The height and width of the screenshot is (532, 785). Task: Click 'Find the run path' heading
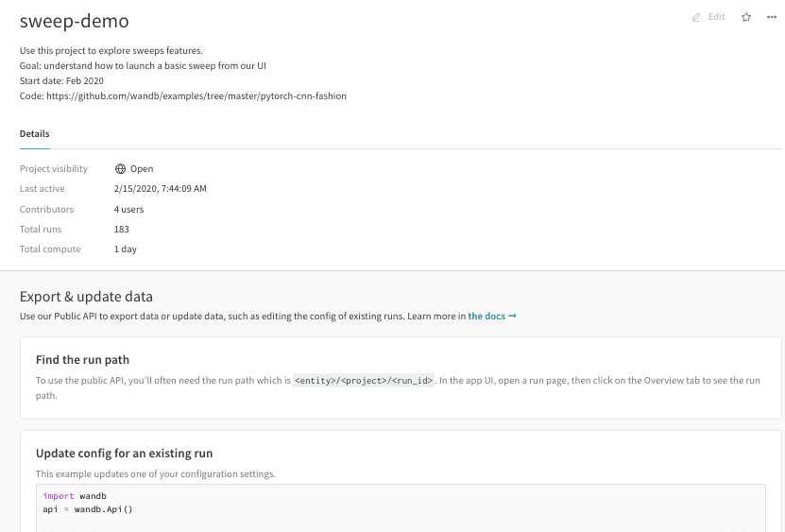click(x=82, y=360)
